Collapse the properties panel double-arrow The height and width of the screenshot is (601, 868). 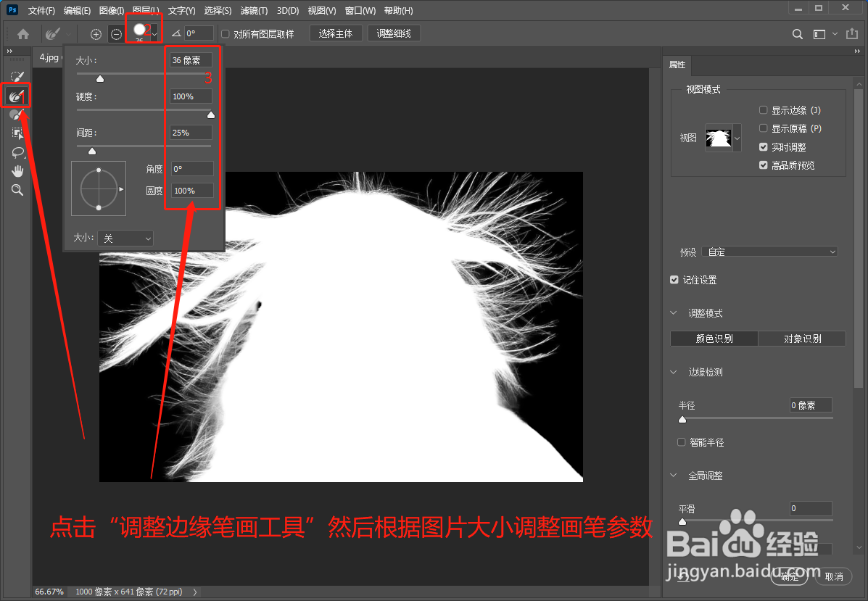coord(857,51)
